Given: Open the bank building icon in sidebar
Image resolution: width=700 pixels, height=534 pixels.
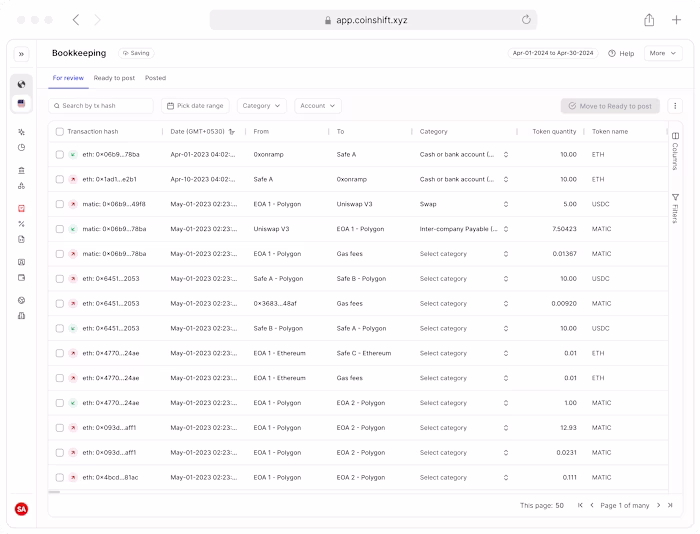Looking at the screenshot, I should tap(21, 170).
